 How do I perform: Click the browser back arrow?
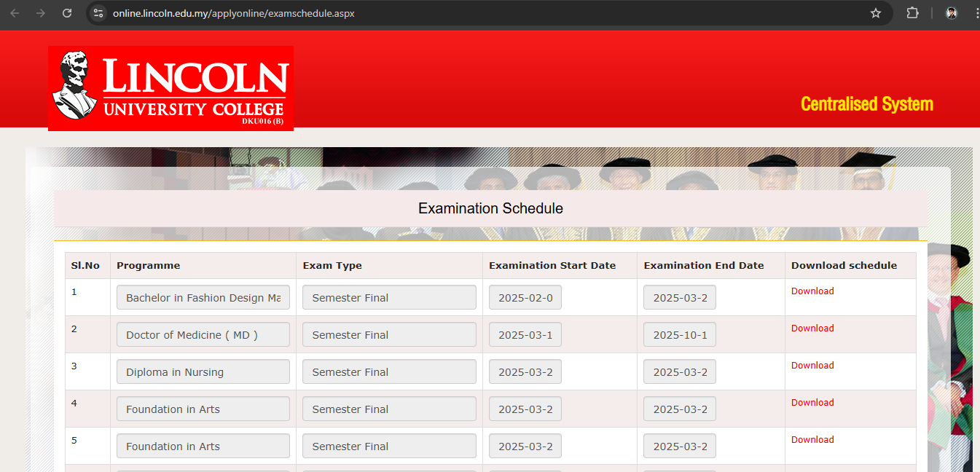[15, 13]
